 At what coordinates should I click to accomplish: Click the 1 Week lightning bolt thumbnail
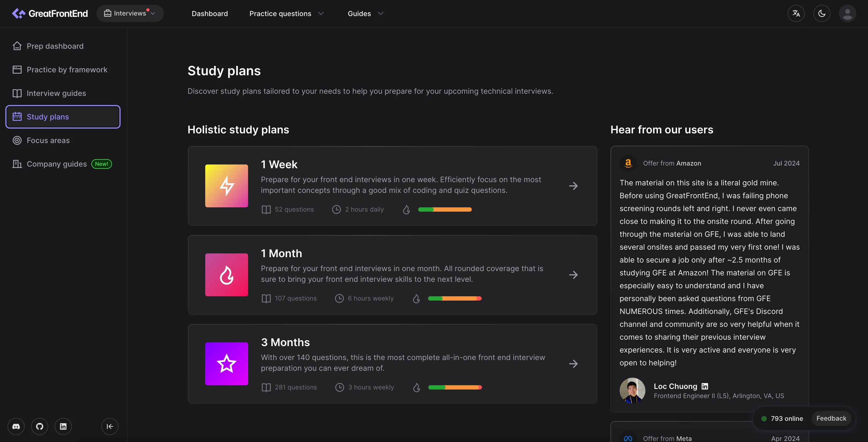(226, 186)
